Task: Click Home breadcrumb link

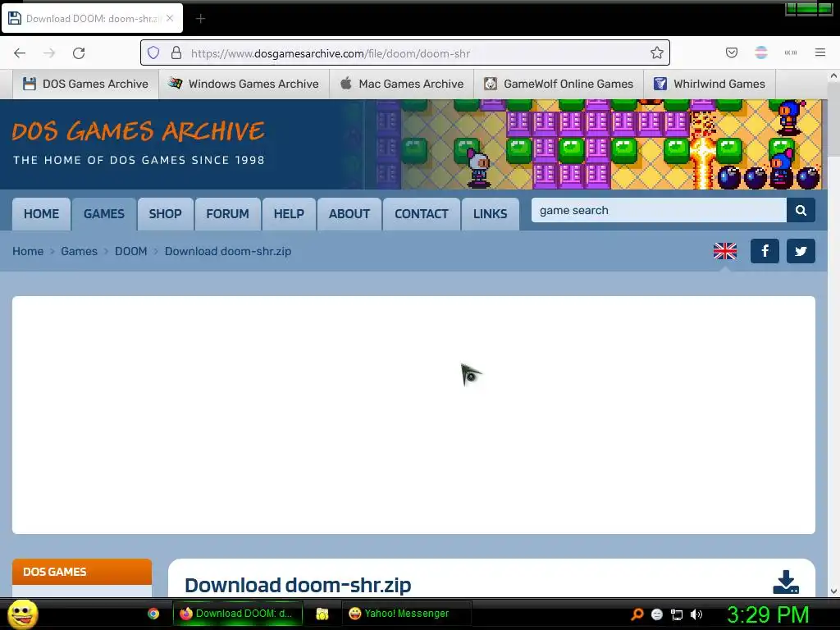Action: (x=28, y=251)
